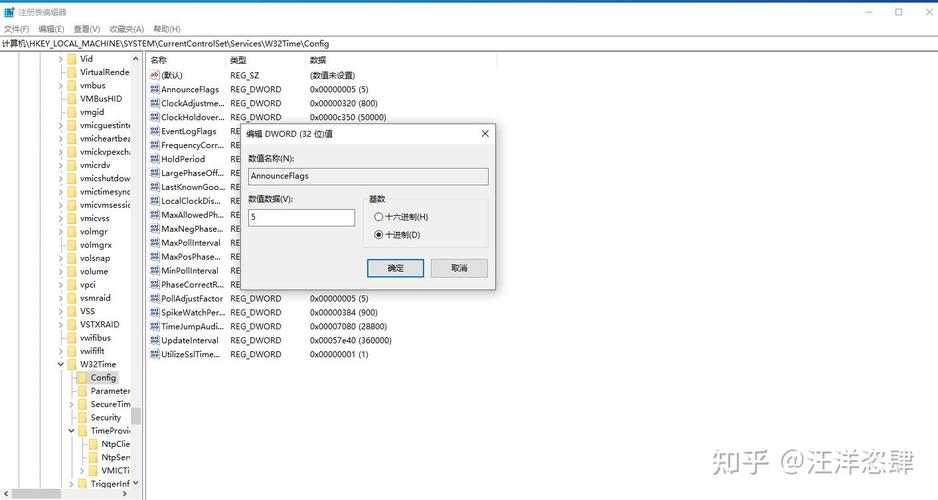Expand the Vid tree node

tap(61, 59)
